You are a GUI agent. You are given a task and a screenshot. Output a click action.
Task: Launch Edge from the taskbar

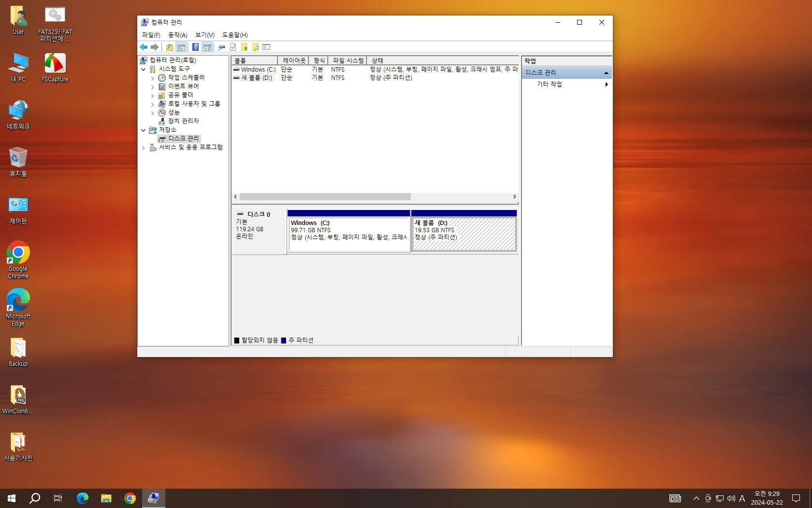(83, 498)
